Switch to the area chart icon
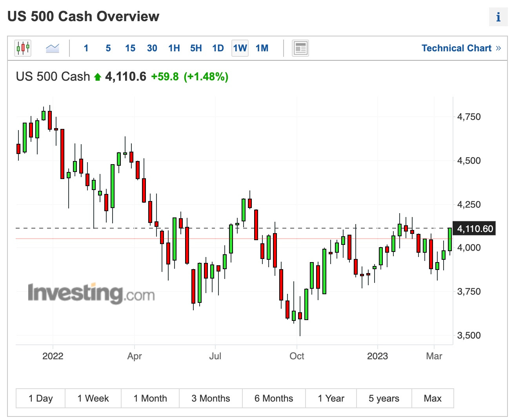This screenshot has height=420, width=513. coord(53,48)
